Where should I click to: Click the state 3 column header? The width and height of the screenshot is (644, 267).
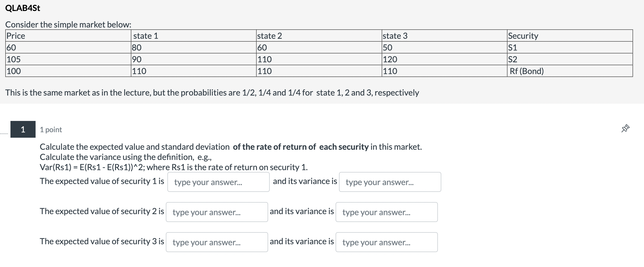tap(395, 36)
